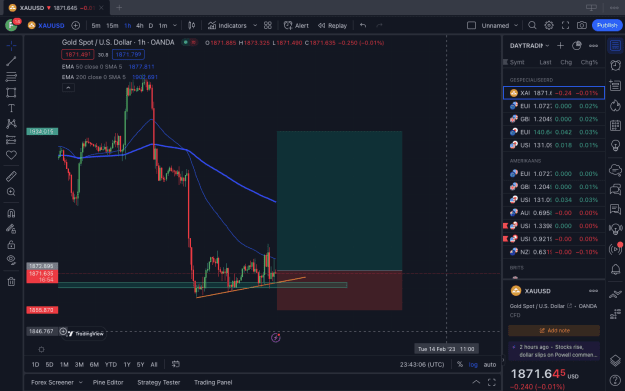Read the Stocks rise news headline
The width and height of the screenshot is (625, 391).
(554, 351)
